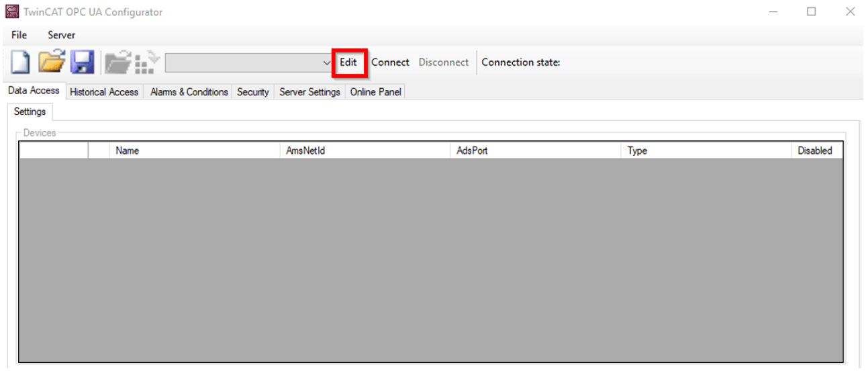Click the Connection state label
Screen dimensions: 868x377
(521, 62)
